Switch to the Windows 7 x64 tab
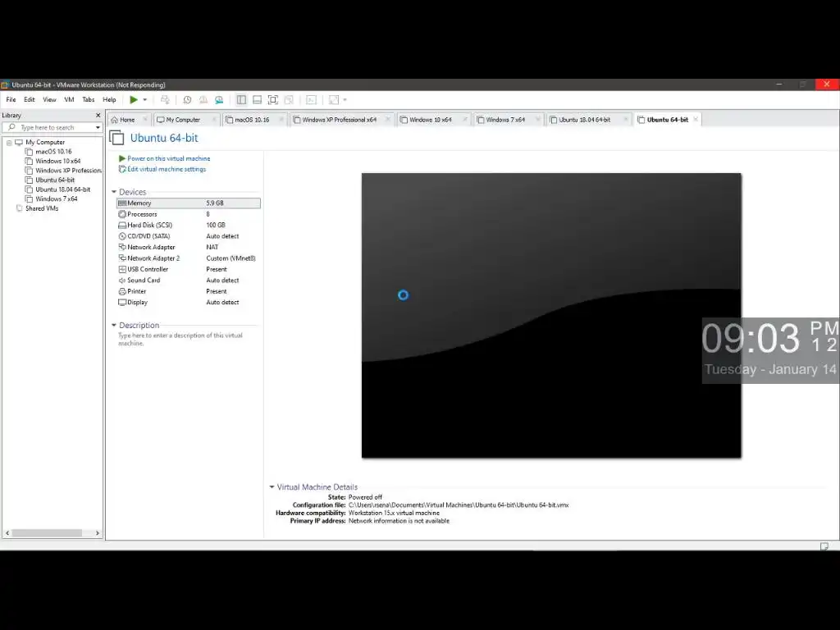Image resolution: width=840 pixels, height=630 pixels. click(505, 120)
